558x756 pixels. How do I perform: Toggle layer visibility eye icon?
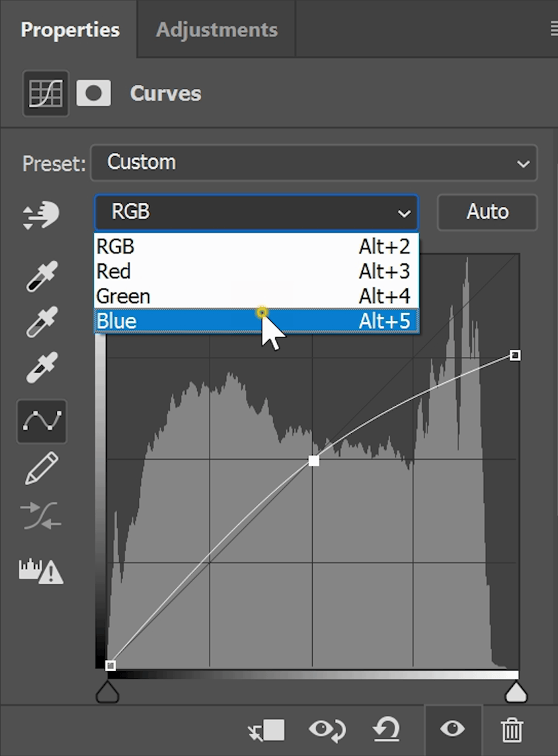453,729
